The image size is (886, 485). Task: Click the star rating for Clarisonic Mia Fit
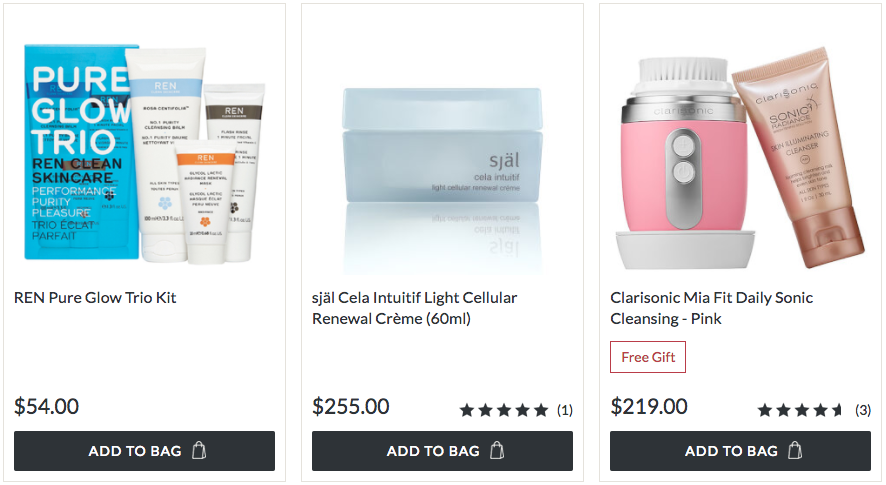click(x=801, y=410)
